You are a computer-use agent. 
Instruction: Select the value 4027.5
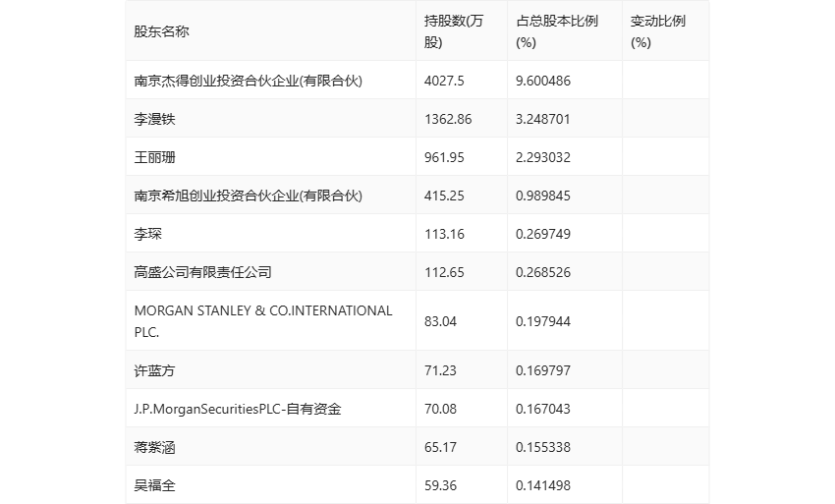(444, 81)
